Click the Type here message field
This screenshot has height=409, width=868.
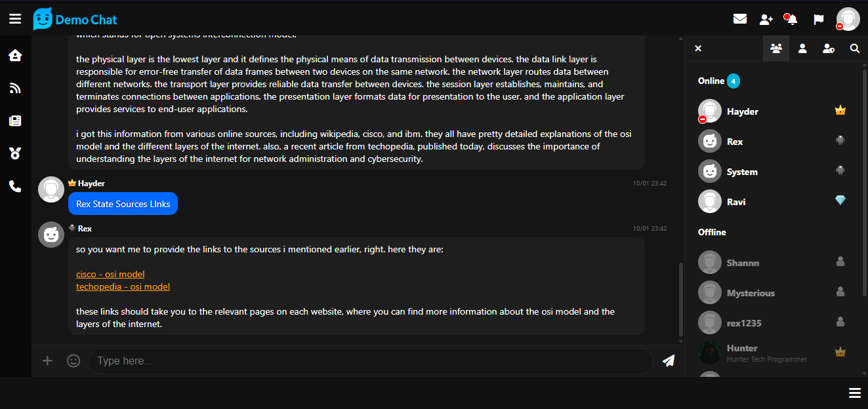[371, 360]
